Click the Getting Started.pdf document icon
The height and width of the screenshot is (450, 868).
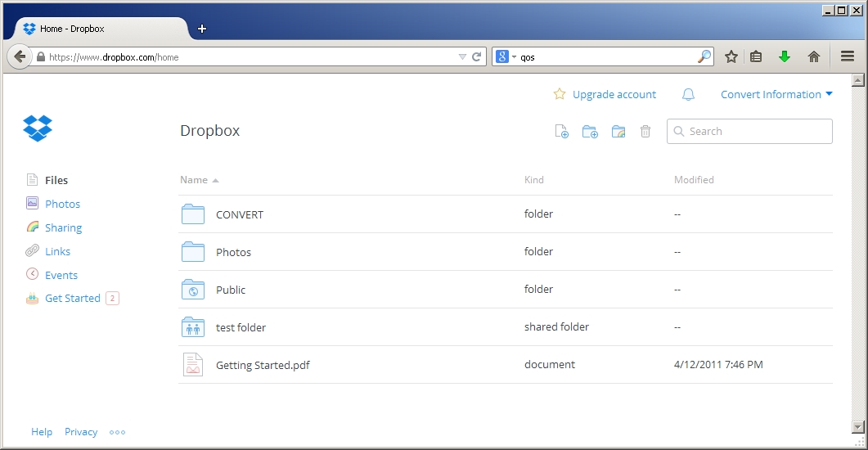(x=193, y=365)
